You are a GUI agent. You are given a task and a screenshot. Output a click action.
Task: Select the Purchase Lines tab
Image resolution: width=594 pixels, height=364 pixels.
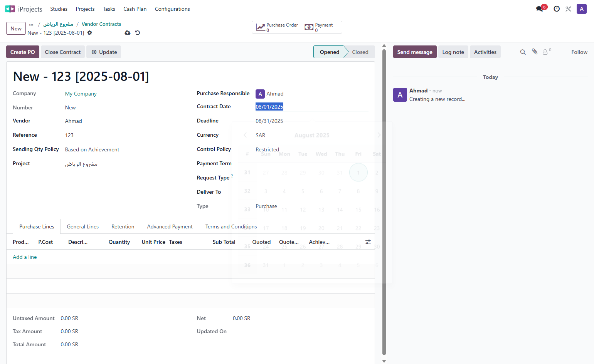37,226
